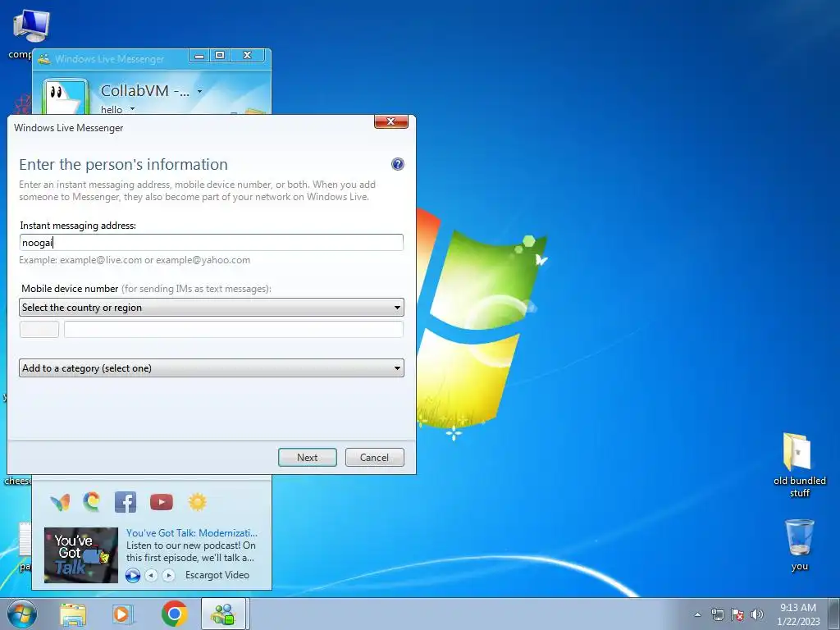840x630 pixels.
Task: Click the Escargot Video label
Action: click(x=217, y=575)
